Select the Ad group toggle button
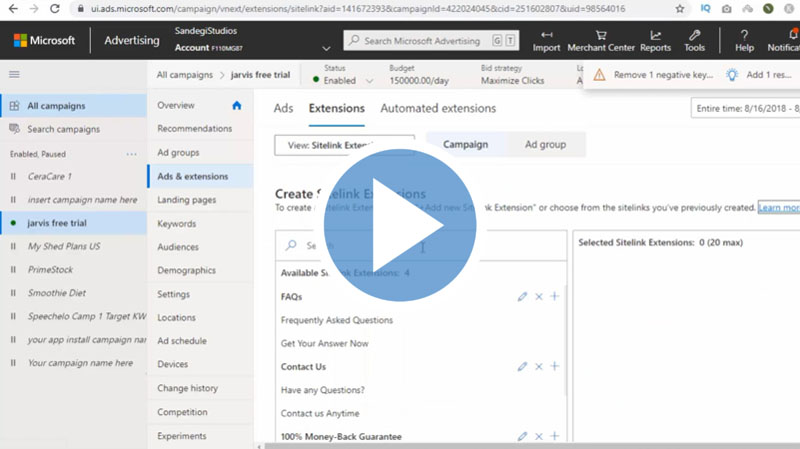 click(x=545, y=144)
